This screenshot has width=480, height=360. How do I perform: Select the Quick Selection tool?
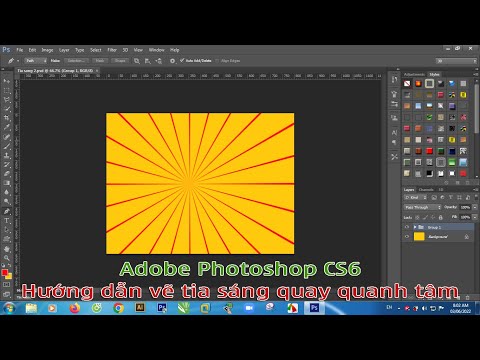[7, 109]
